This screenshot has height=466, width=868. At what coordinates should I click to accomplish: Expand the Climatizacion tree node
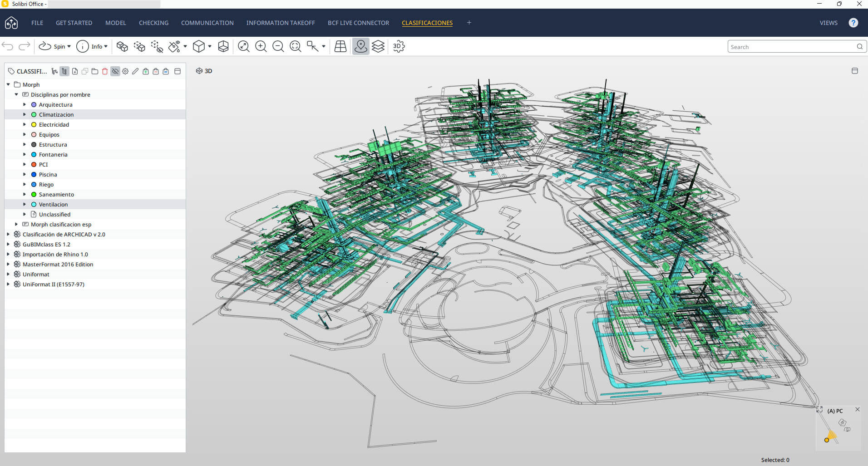point(25,114)
